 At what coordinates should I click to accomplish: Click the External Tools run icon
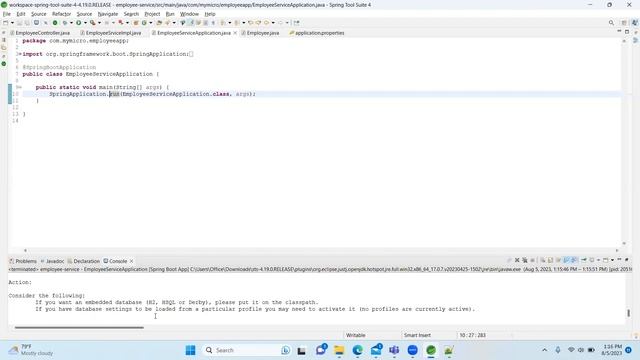[93, 23]
